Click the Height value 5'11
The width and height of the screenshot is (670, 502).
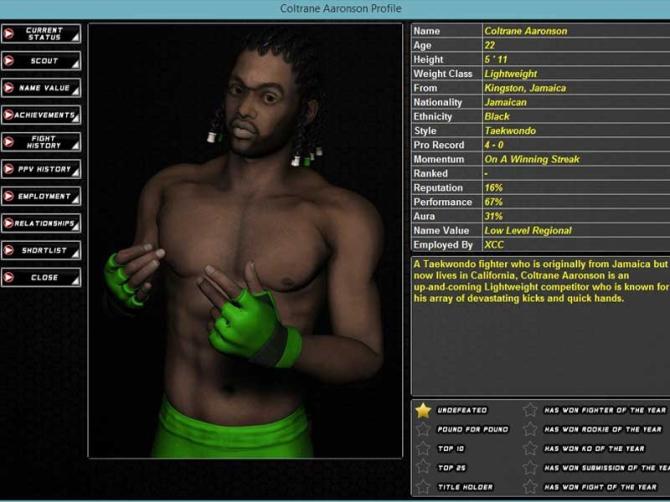click(x=496, y=59)
